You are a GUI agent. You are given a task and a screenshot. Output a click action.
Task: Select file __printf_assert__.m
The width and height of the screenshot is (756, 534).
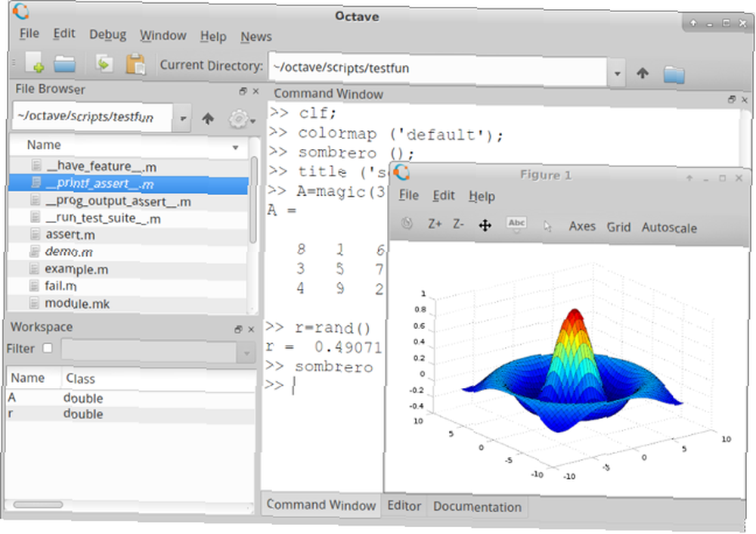tap(129, 184)
